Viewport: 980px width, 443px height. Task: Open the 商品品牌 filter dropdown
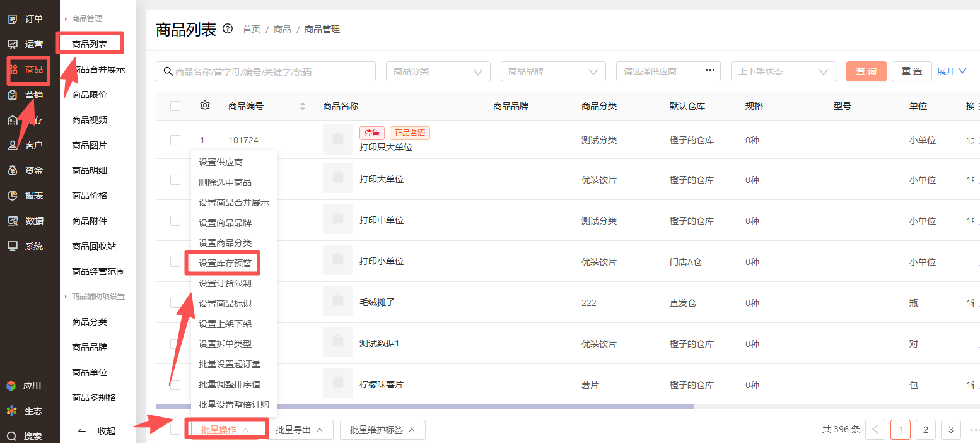click(553, 71)
